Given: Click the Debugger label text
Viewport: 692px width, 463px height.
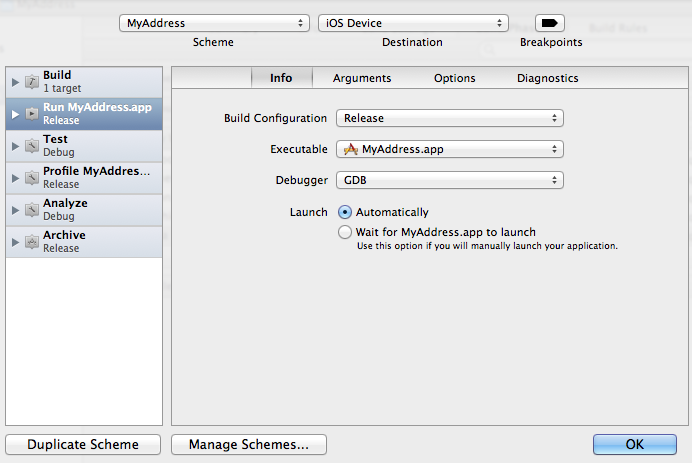Looking at the screenshot, I should click(302, 181).
